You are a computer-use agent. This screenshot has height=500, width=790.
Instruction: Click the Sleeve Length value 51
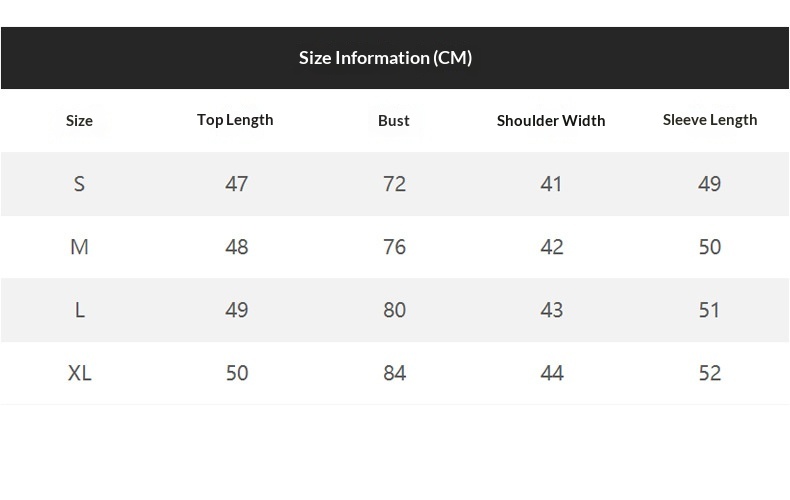710,310
